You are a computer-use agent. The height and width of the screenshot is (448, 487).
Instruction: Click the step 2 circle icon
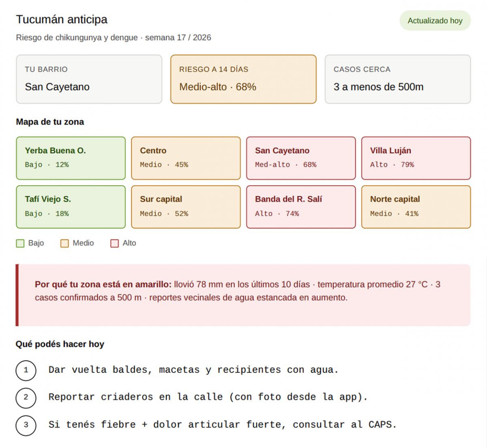click(26, 397)
